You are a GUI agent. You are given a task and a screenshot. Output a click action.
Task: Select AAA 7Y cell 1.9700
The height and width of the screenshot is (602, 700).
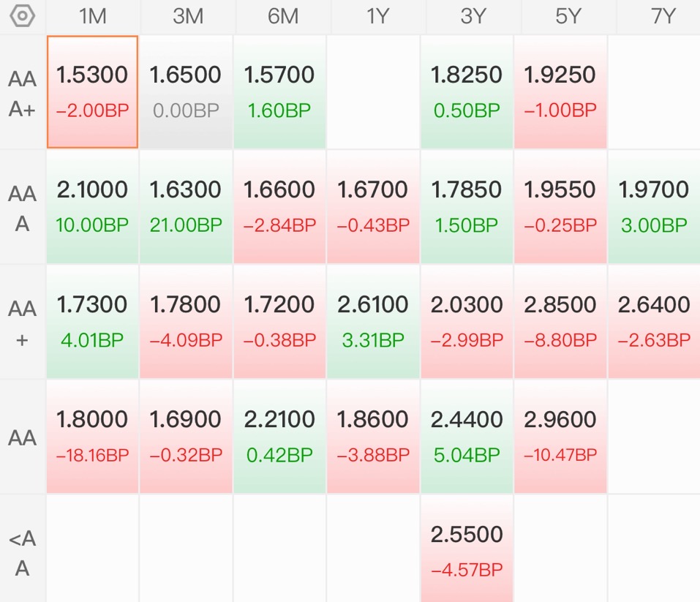654,207
